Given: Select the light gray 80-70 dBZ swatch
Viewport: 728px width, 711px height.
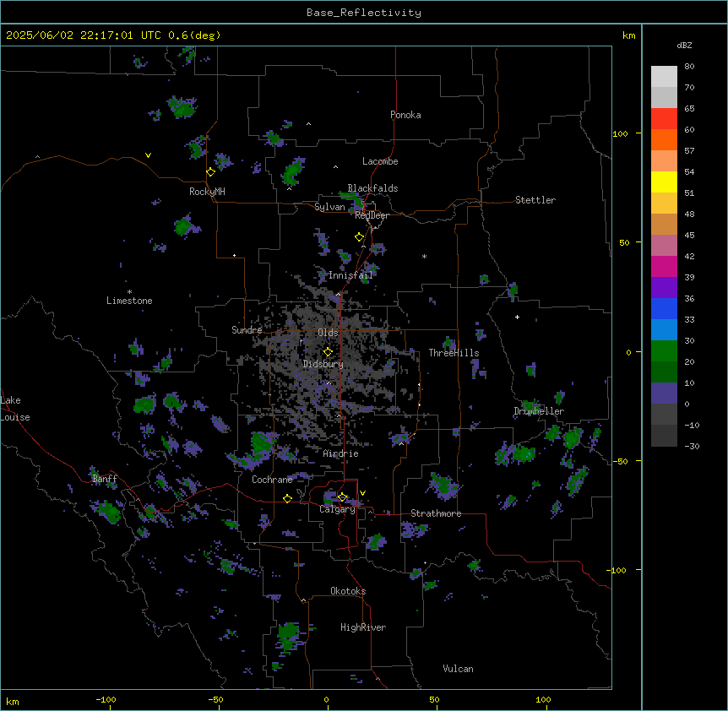Looking at the screenshot, I should pos(664,77).
